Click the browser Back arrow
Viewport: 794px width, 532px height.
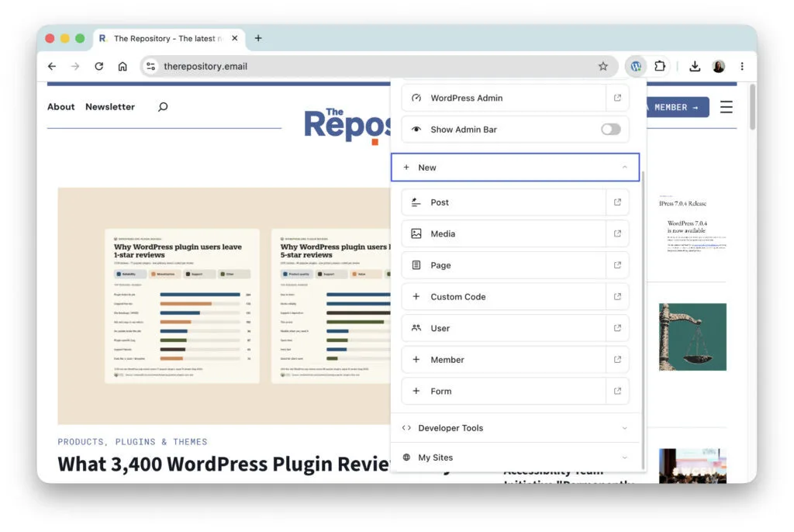coord(52,67)
